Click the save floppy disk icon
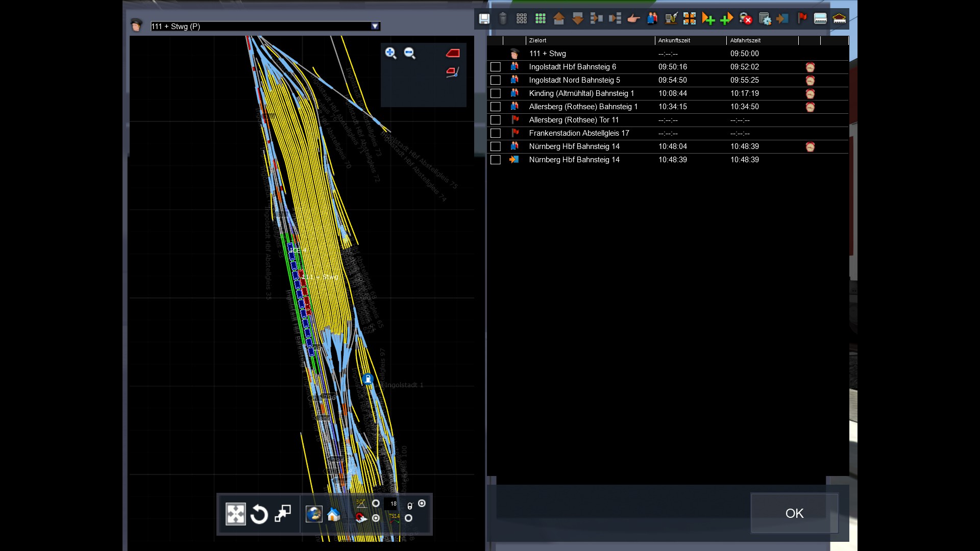The image size is (980, 551). 484,19
